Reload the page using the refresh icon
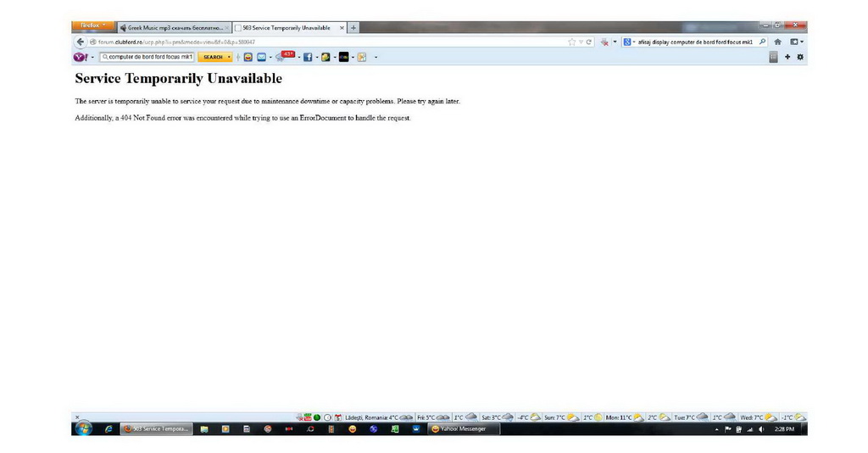Screen dimensions: 868x453 click(x=589, y=42)
